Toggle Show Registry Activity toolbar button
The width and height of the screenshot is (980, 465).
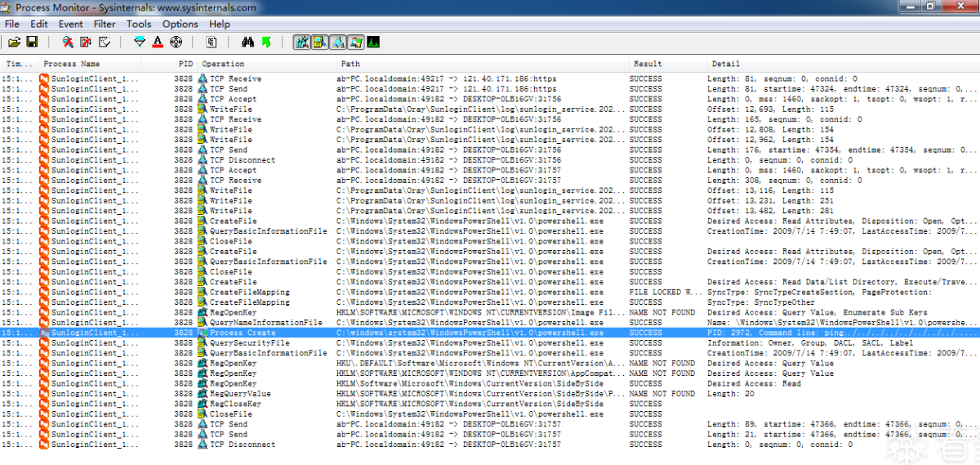(301, 42)
